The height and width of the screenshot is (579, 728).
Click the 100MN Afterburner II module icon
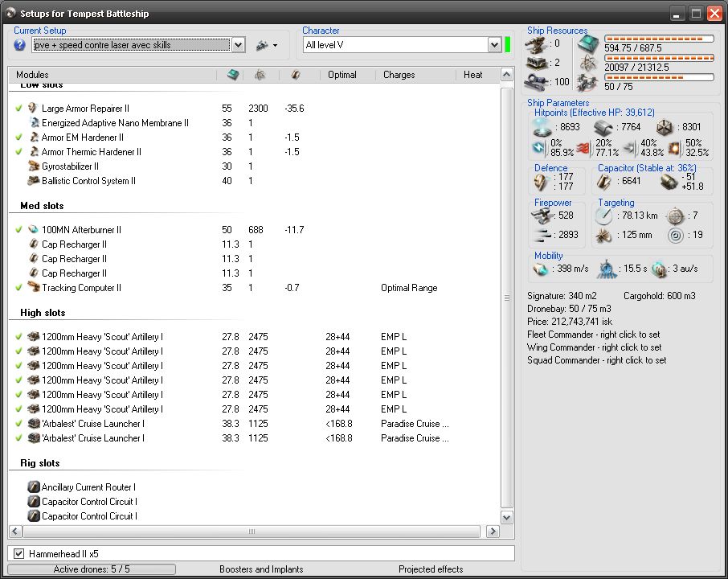(33, 230)
